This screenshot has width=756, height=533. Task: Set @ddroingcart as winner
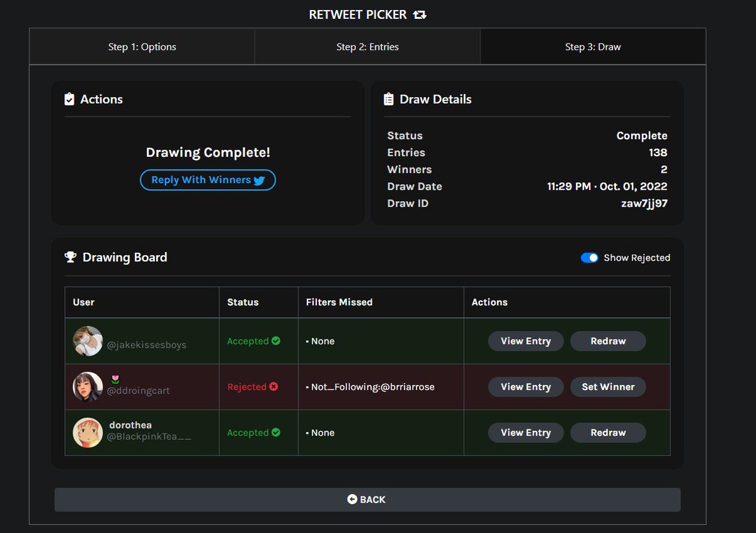[608, 387]
